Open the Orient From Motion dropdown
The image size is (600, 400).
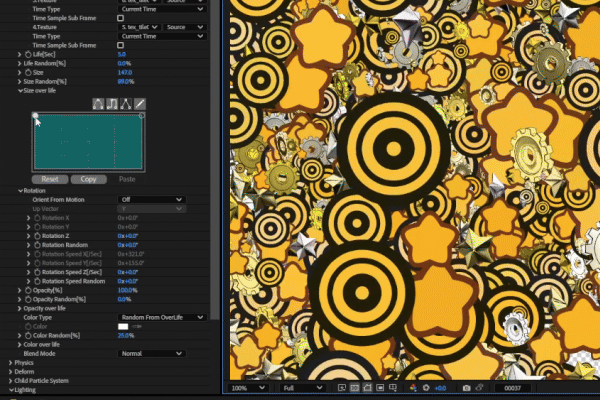tap(151, 199)
